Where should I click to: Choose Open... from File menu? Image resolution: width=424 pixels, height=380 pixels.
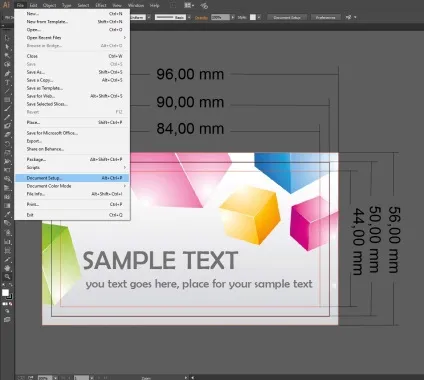72,30
